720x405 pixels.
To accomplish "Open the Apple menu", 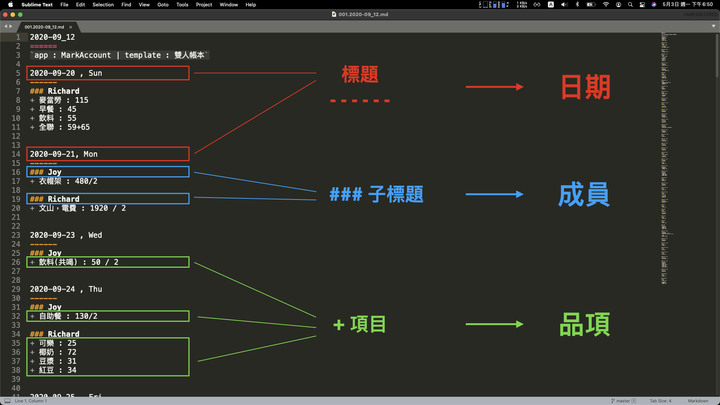I will pos(10,5).
